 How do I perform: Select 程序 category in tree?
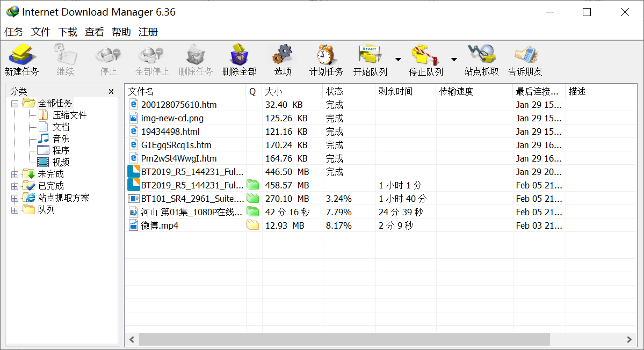click(x=61, y=151)
